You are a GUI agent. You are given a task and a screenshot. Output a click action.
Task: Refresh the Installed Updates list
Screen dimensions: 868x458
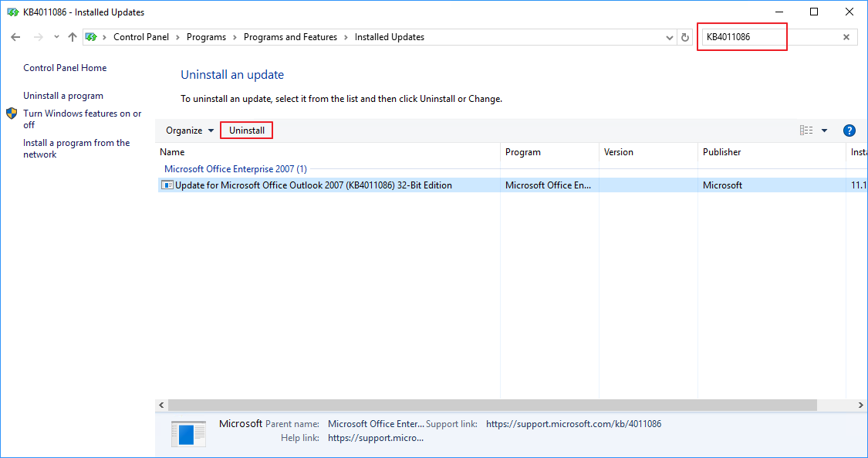click(x=685, y=38)
